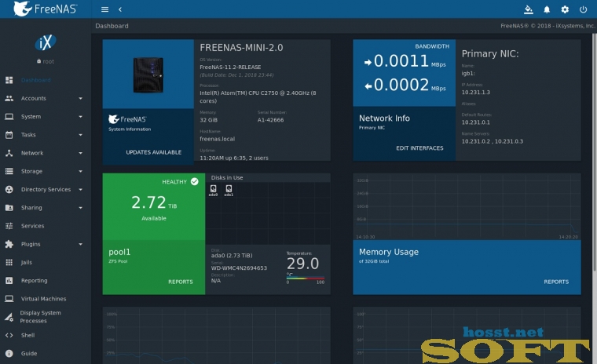Click the iX logo in sidebar

tap(46, 42)
